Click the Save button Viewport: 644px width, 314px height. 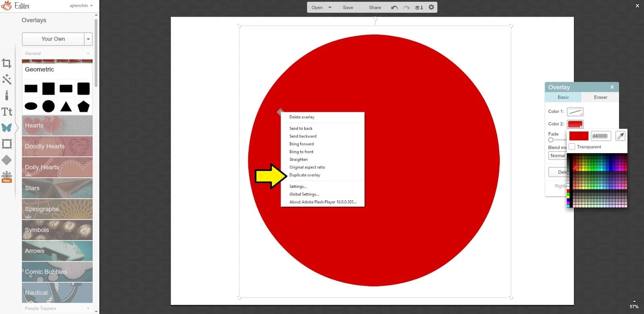click(348, 7)
